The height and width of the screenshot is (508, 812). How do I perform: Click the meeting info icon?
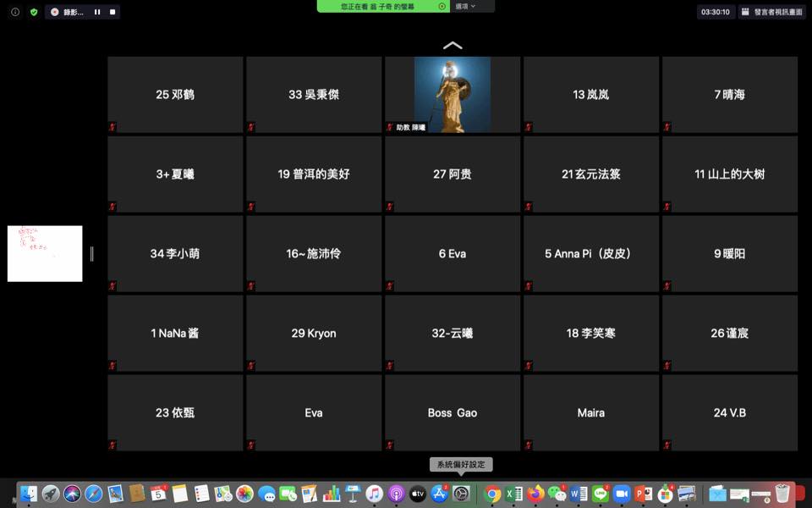15,12
